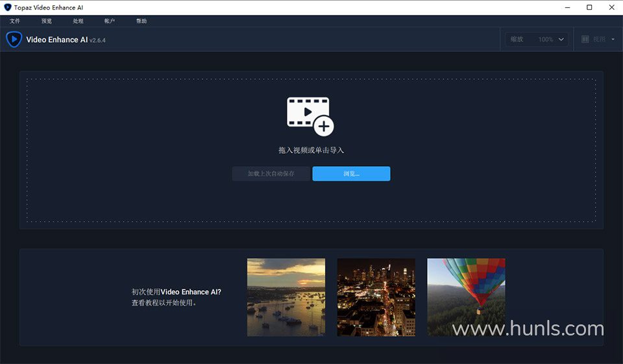Open the 处理 (Process) menu
This screenshot has width=623, height=364.
coord(78,21)
